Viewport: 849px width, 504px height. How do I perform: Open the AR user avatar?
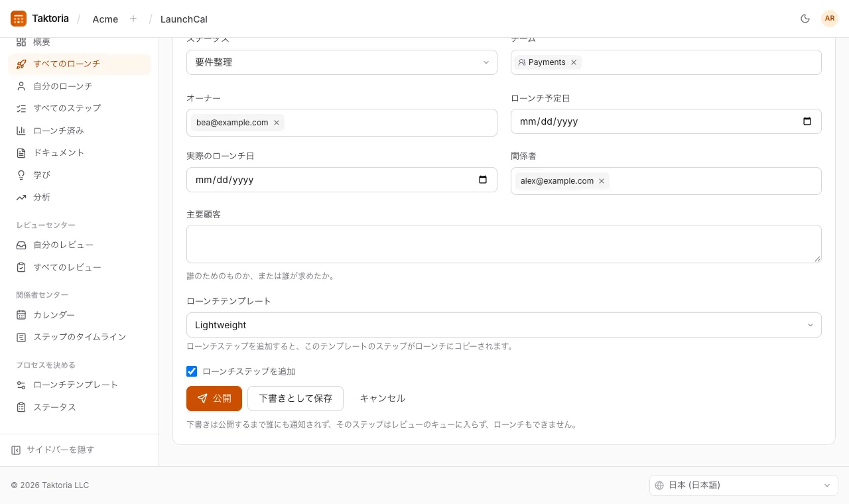point(830,19)
